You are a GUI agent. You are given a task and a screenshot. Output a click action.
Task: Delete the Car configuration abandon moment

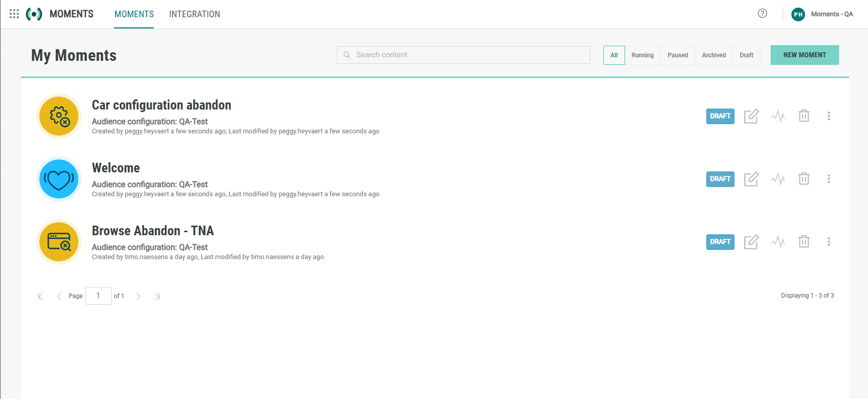click(804, 116)
